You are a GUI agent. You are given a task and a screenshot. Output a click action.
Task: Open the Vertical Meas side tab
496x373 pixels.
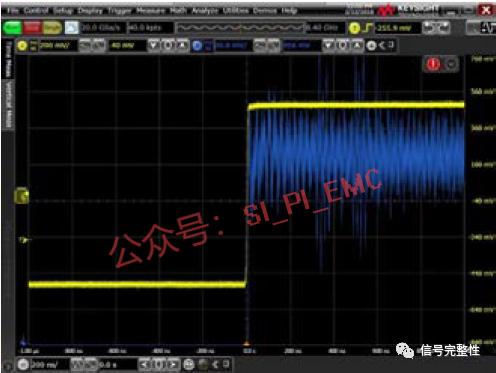click(8, 105)
